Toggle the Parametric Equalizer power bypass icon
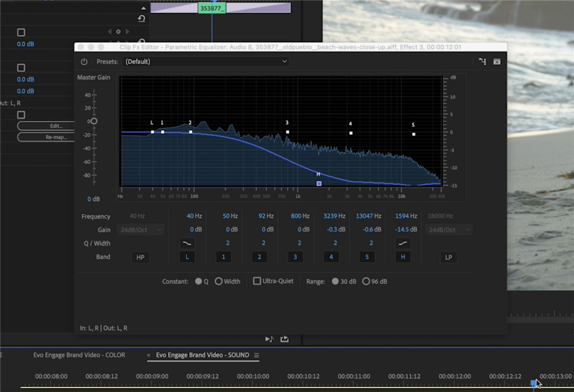This screenshot has height=392, width=574. (x=84, y=61)
